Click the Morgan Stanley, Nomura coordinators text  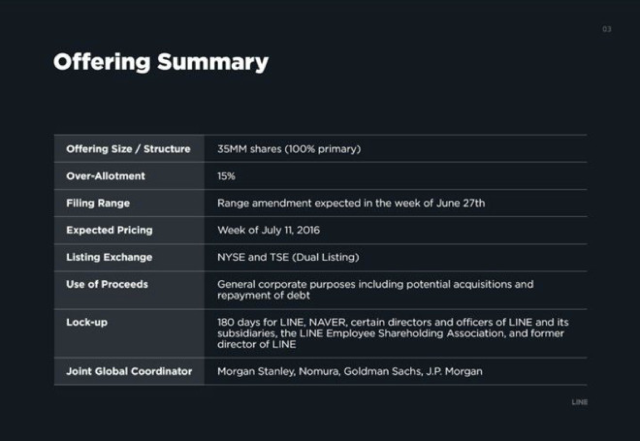click(349, 371)
